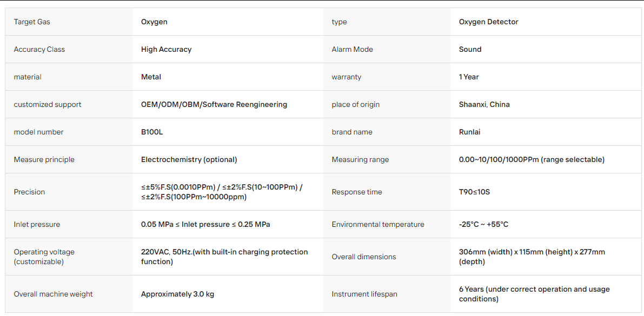Screen dimensions: 644x316
Task: Click the Oxygen Detector type value
Action: tap(488, 22)
